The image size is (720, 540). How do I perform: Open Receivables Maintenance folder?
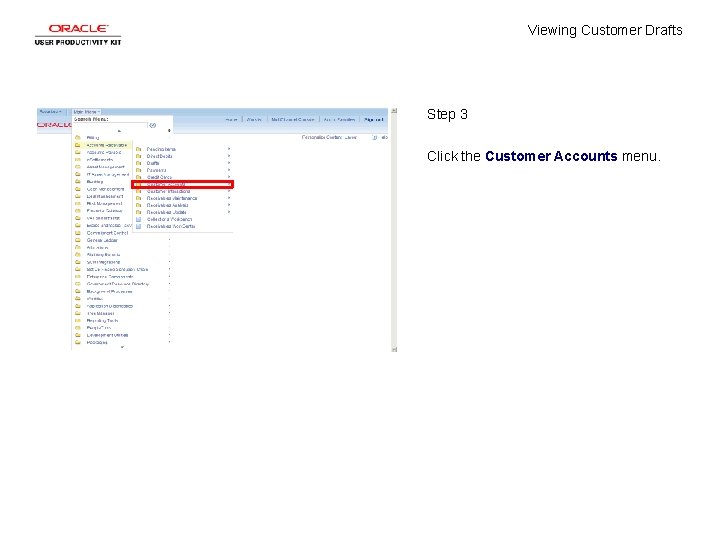pyautogui.click(x=172, y=198)
